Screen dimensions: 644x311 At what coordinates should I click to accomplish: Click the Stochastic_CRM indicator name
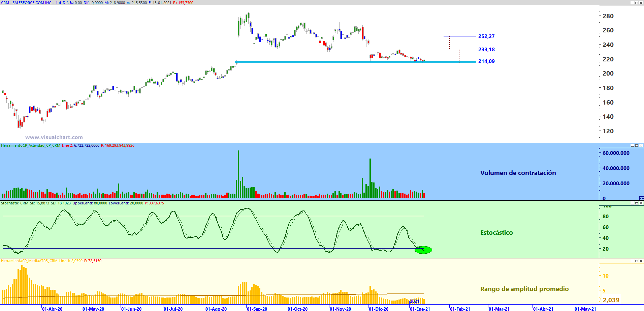coord(14,203)
